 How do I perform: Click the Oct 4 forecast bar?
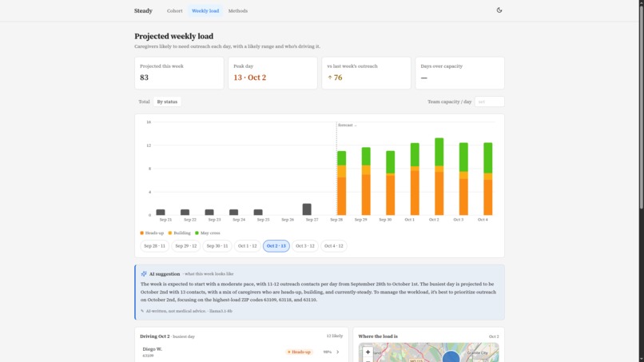(488, 179)
